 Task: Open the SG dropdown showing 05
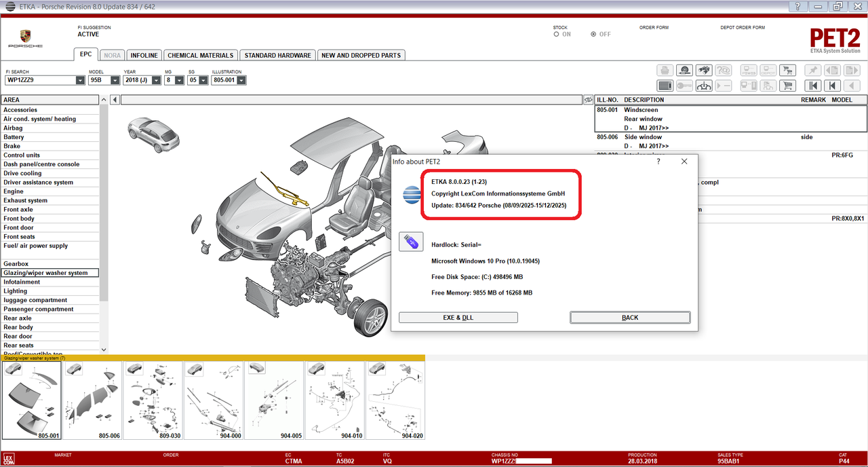203,80
